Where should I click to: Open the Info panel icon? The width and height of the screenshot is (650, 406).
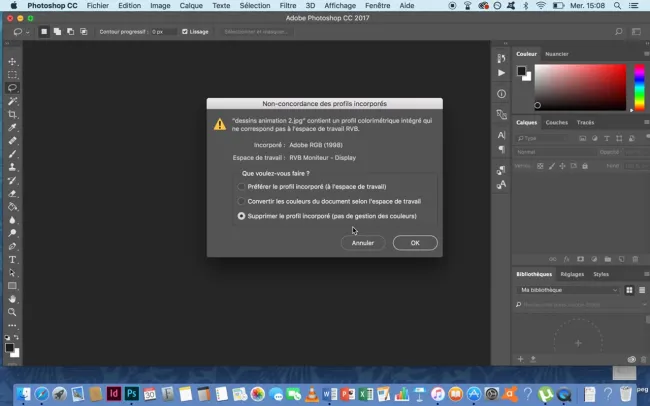pos(501,94)
